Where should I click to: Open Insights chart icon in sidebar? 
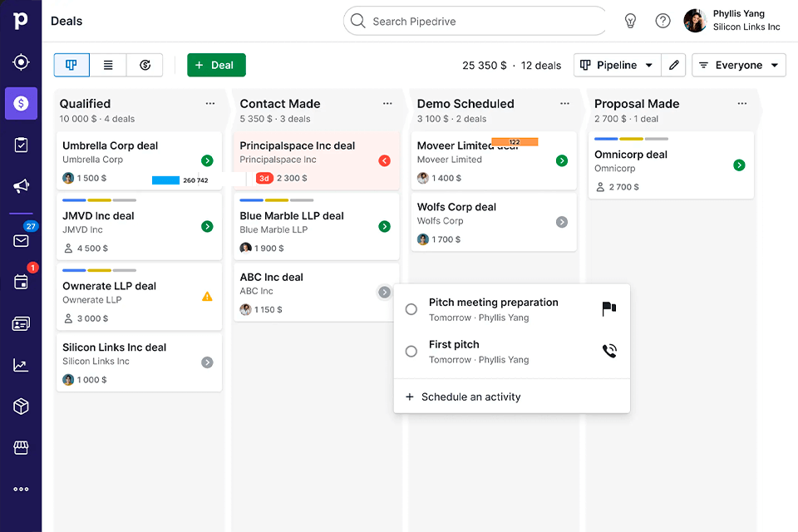click(21, 365)
